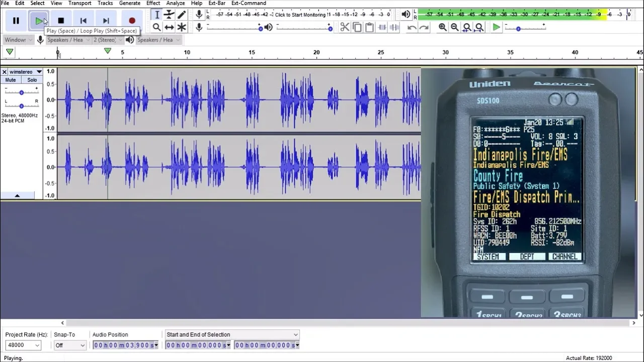Solo the wimstereo track
644x362 pixels.
[32, 80]
